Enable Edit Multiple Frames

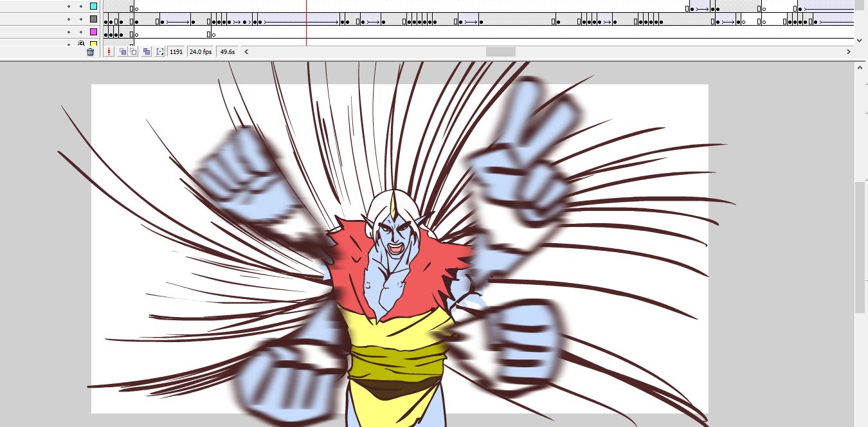coord(147,51)
